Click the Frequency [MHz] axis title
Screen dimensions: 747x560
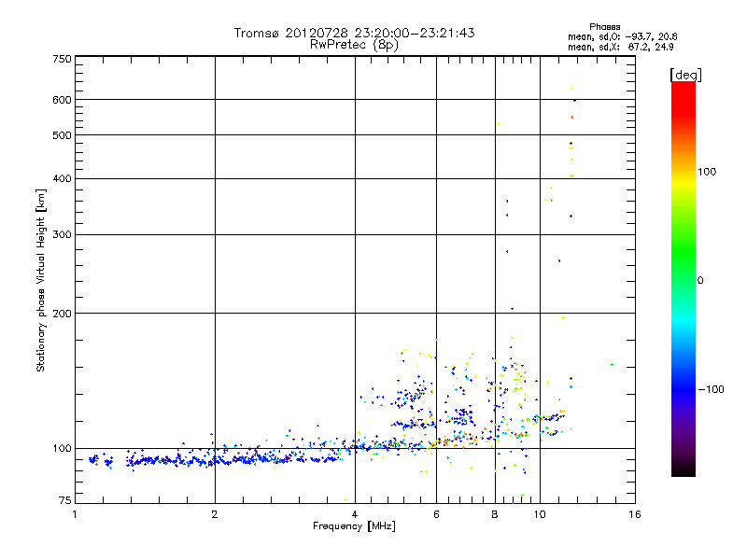[x=354, y=526]
